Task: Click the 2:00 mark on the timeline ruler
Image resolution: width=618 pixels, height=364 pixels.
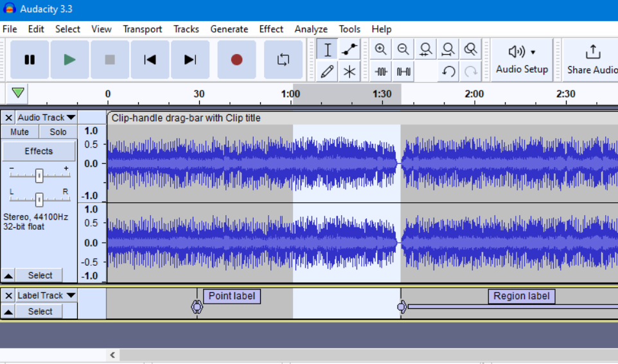Action: (474, 94)
